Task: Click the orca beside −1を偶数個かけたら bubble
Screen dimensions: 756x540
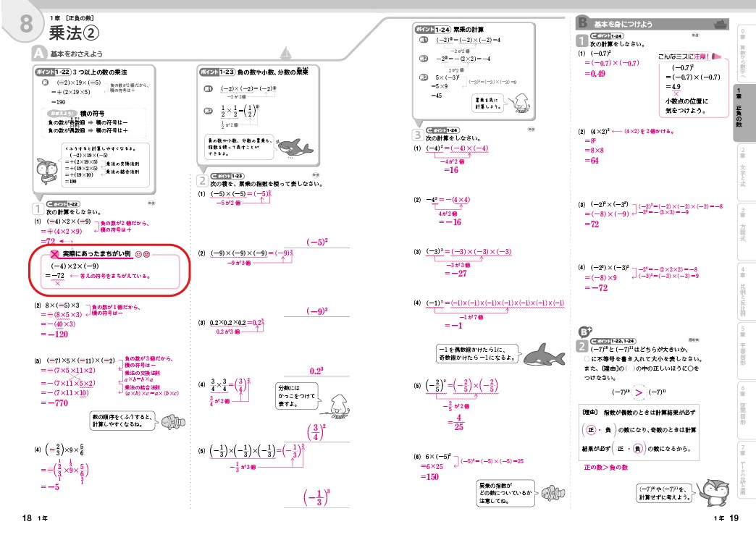Action: tap(545, 355)
